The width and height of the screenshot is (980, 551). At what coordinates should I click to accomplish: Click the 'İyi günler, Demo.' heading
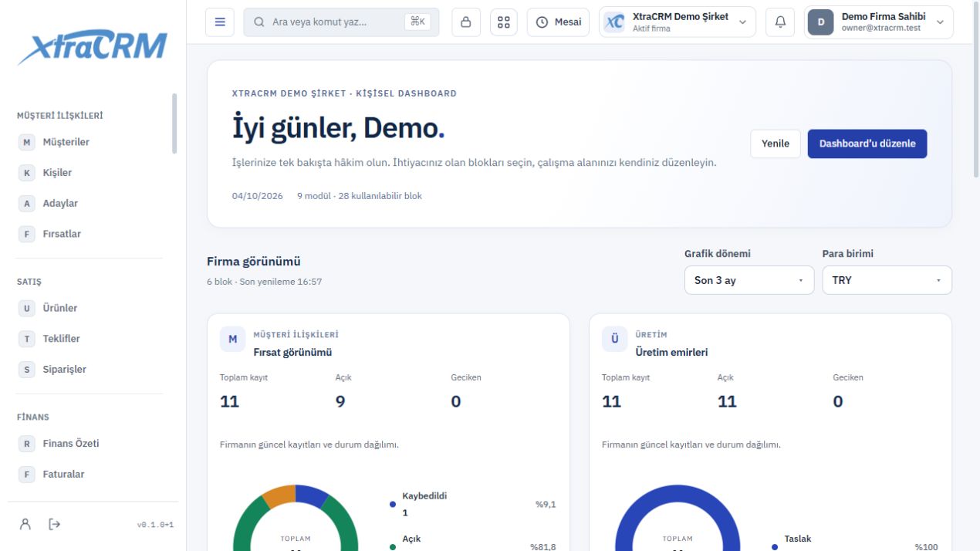point(339,129)
